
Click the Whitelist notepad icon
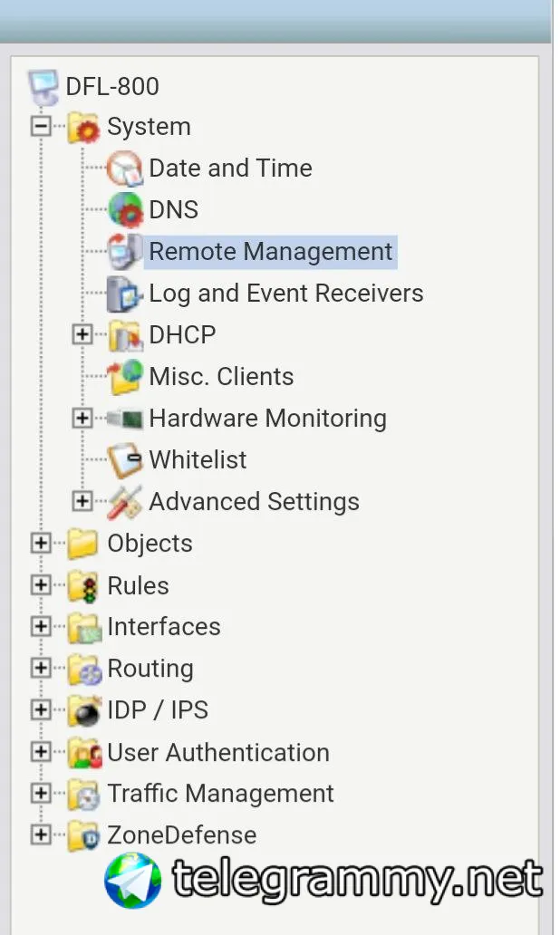pos(125,460)
